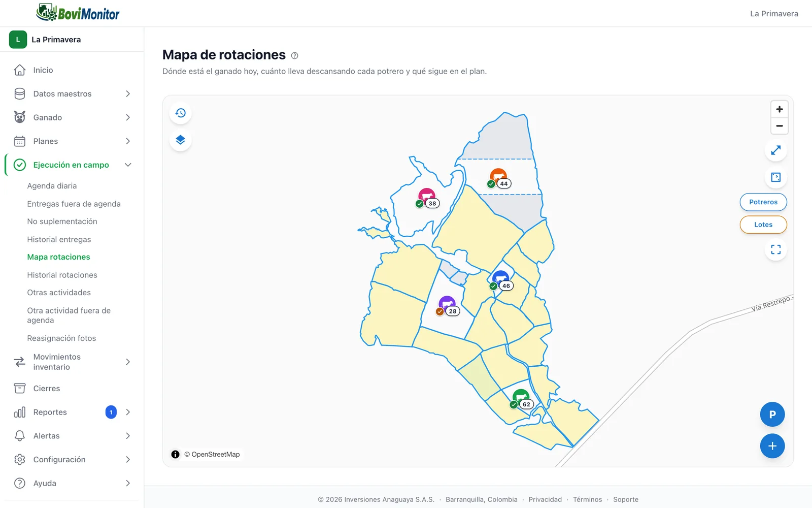Screen dimensions: 812x508
Task: Expand the Ayuda menu
Action: tap(72, 484)
